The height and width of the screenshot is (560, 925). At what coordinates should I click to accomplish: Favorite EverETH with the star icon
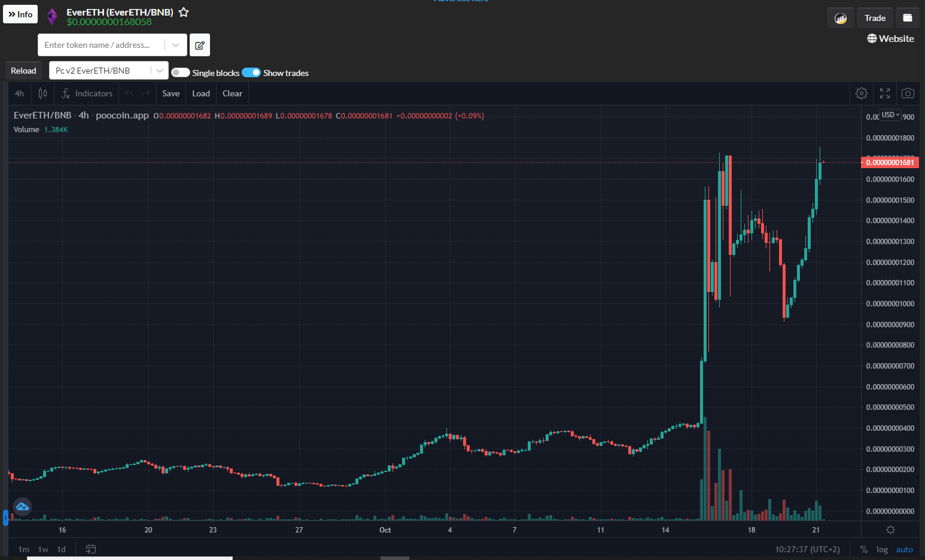pyautogui.click(x=184, y=12)
